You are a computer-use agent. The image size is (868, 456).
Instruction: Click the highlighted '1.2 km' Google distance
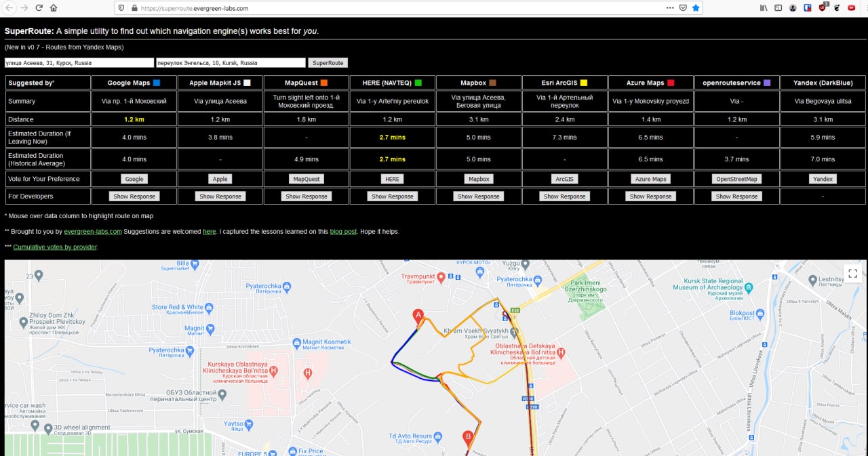134,119
